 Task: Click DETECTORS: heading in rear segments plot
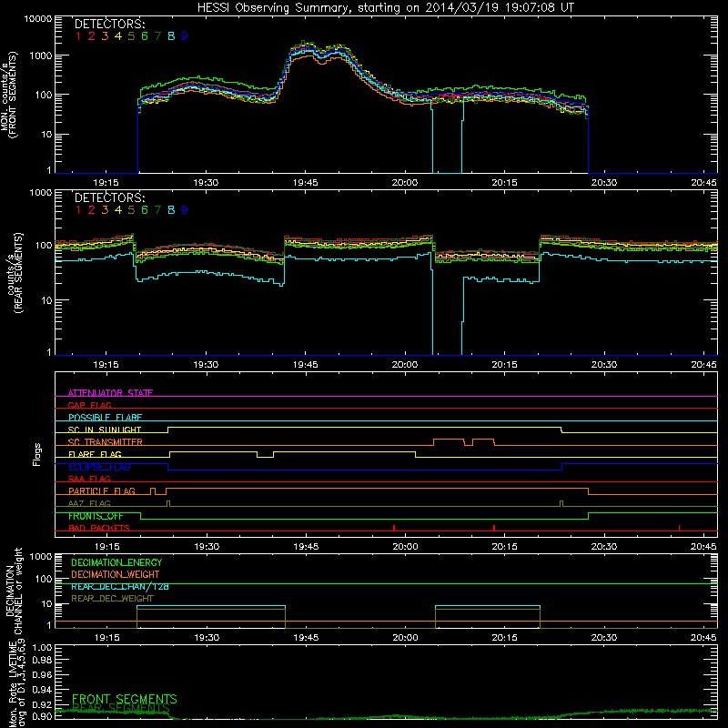pos(109,197)
